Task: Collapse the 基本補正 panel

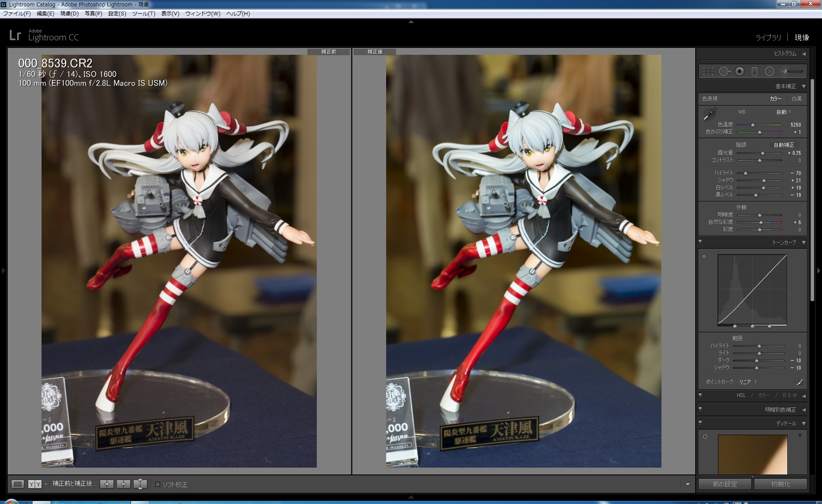Action: click(x=804, y=86)
